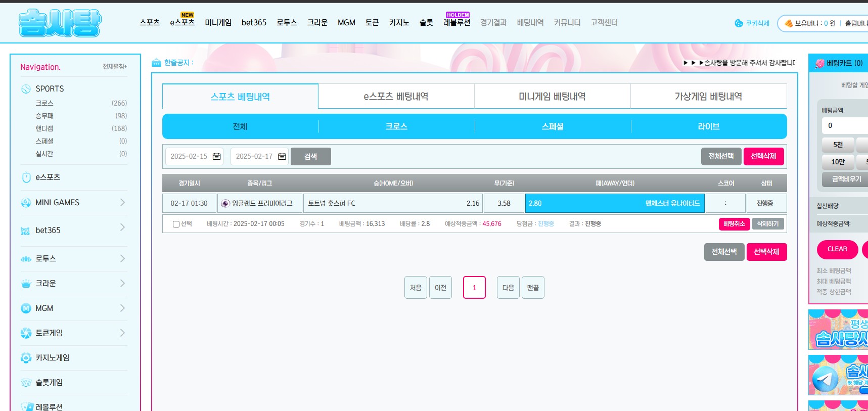The width and height of the screenshot is (868, 411).
Task: Expand the MGM menu arrow
Action: (x=122, y=308)
